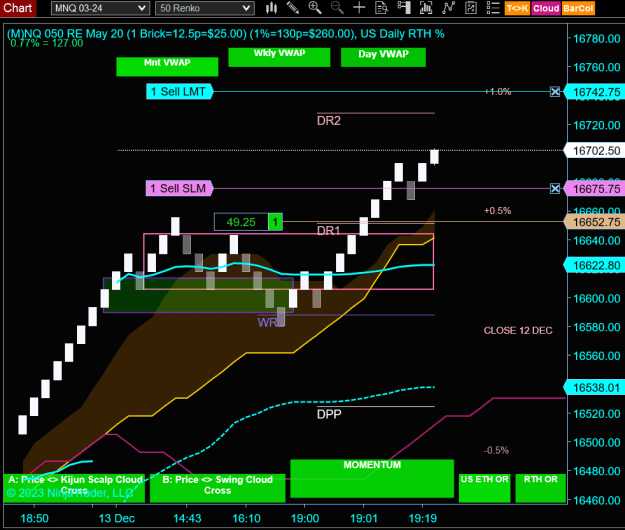Click the DPP pivot label
The height and width of the screenshot is (530, 625).
[x=329, y=414]
